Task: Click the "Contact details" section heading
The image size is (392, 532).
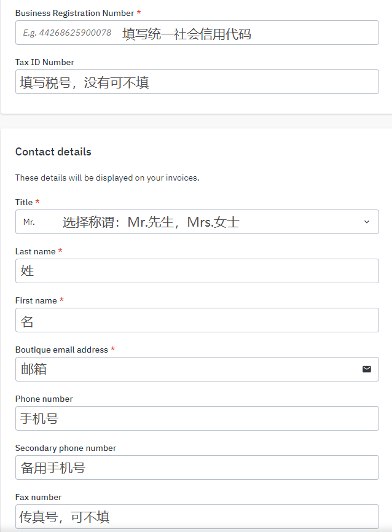Action: (x=53, y=152)
